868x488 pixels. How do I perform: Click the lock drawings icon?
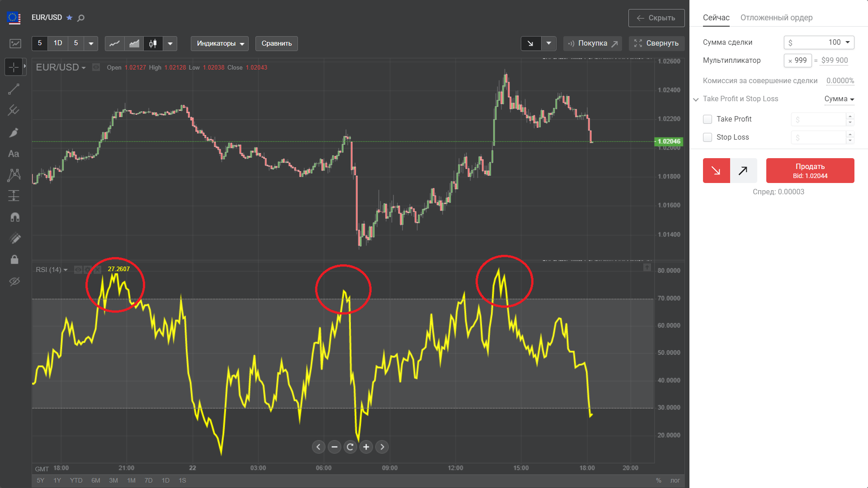(x=14, y=259)
